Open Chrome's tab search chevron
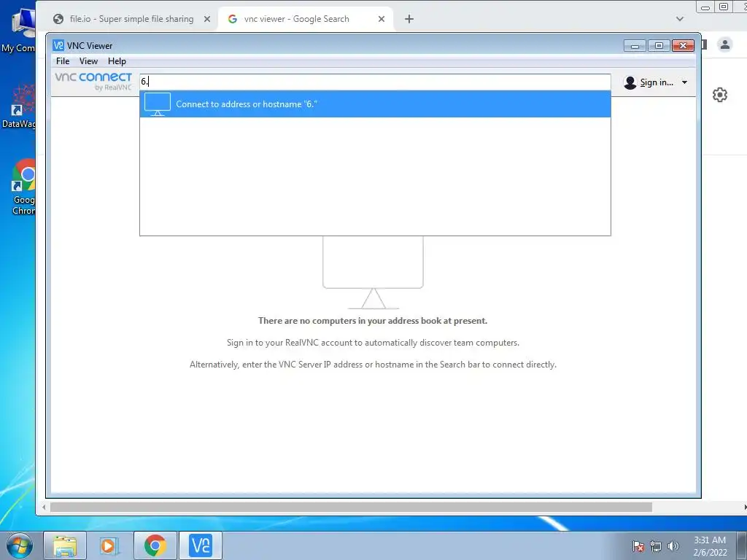The height and width of the screenshot is (560, 747). pos(680,19)
